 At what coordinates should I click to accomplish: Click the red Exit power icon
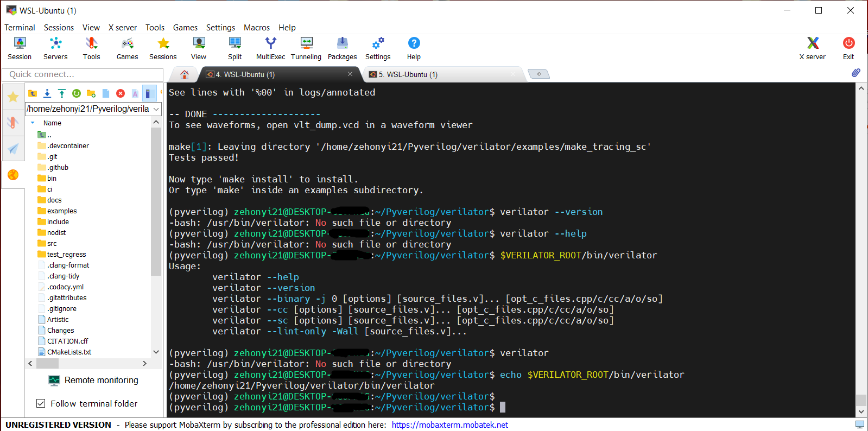coord(848,48)
